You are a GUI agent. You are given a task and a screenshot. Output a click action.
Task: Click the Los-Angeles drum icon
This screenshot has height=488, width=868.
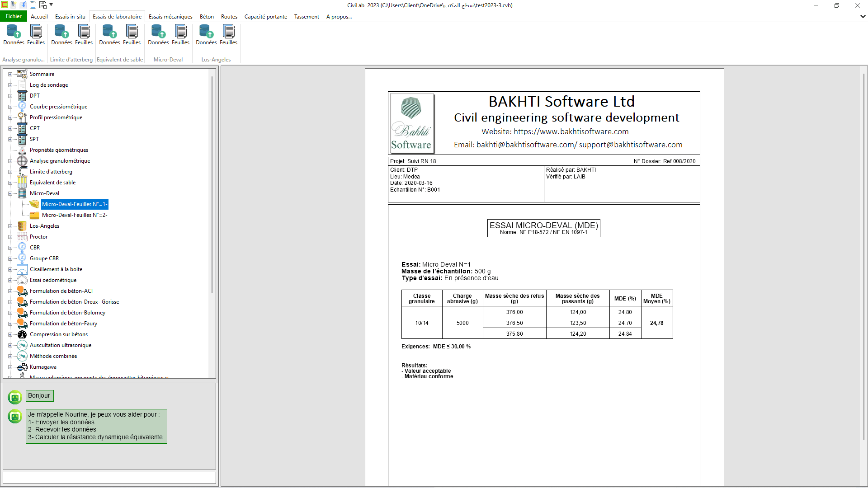pyautogui.click(x=22, y=226)
